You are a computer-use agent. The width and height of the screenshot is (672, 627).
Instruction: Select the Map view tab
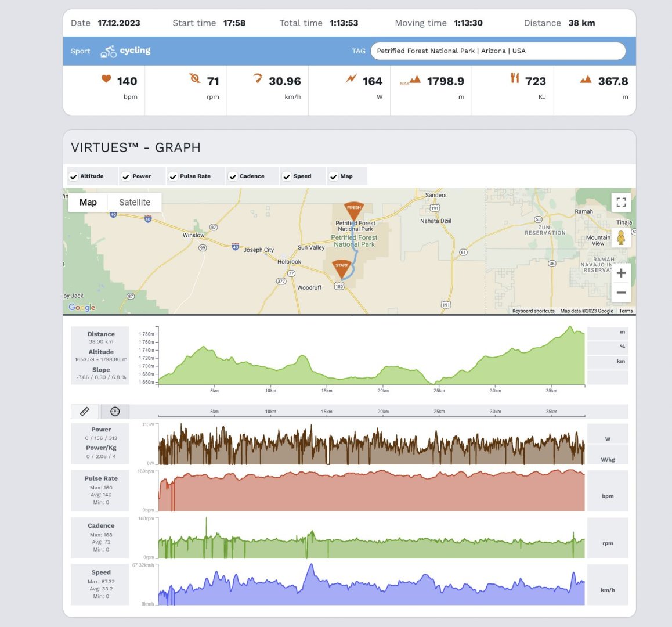88,202
